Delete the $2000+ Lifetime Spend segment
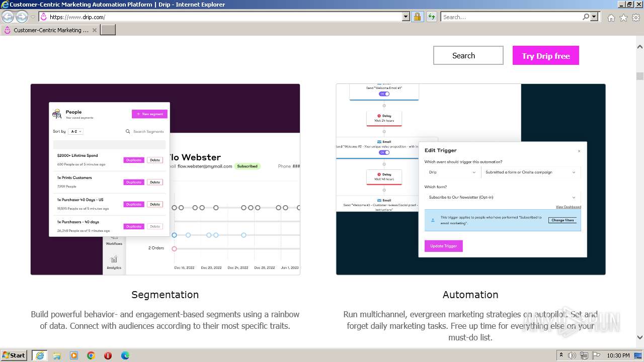 pyautogui.click(x=155, y=160)
